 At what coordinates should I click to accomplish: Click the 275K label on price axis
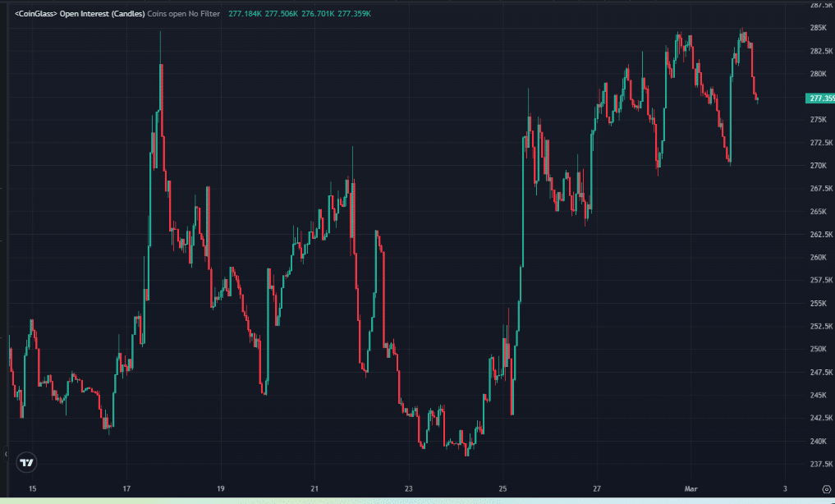point(818,120)
